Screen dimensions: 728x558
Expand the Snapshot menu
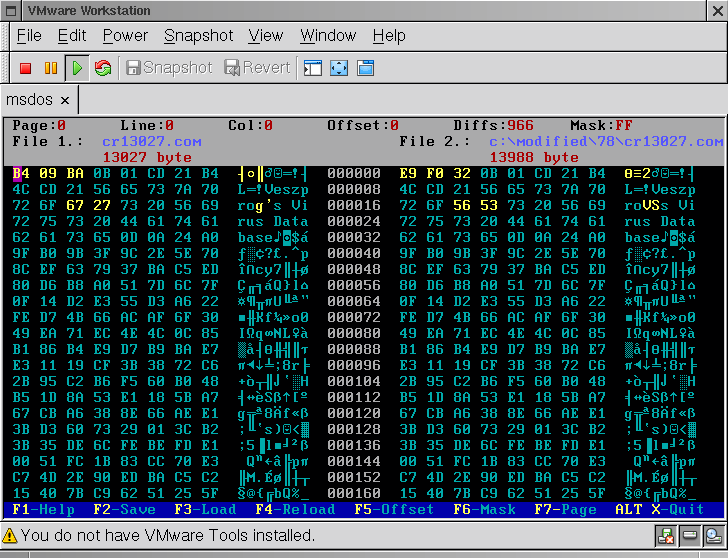198,36
